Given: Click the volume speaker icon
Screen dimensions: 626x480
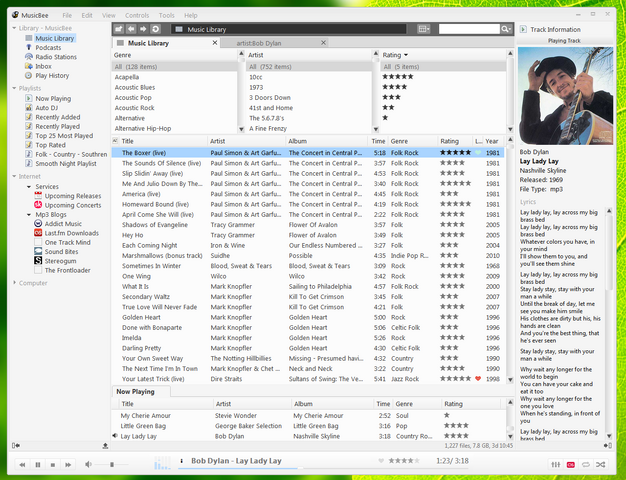Looking at the screenshot, I should click(88, 464).
